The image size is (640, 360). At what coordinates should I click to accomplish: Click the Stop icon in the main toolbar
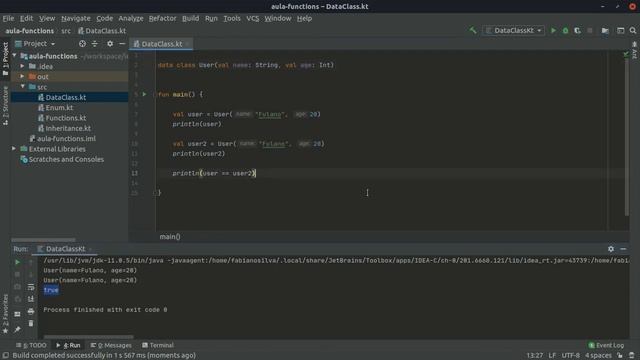[590, 30]
